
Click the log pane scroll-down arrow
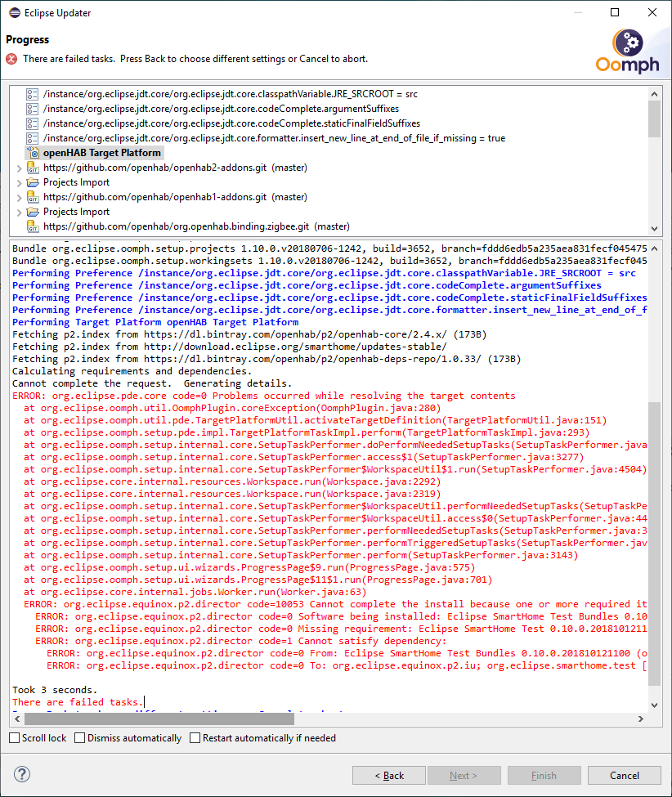click(x=654, y=705)
